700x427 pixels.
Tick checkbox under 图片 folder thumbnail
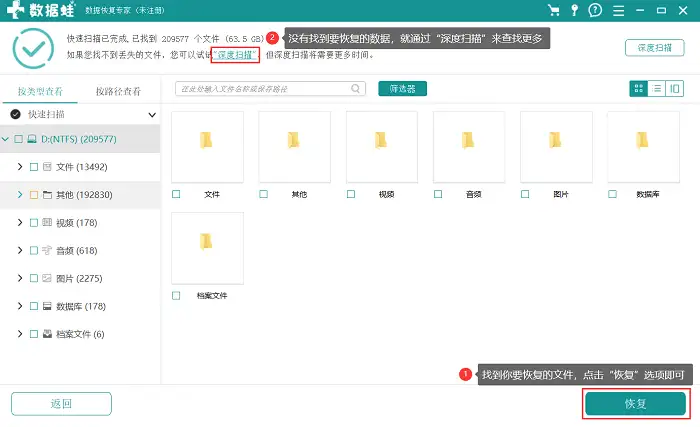click(525, 194)
